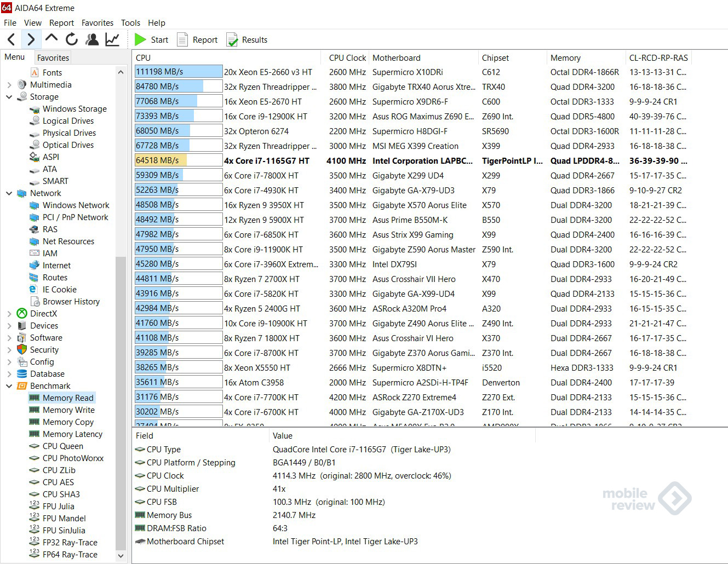
Task: Click the Refresh toolbar icon
Action: pyautogui.click(x=72, y=39)
